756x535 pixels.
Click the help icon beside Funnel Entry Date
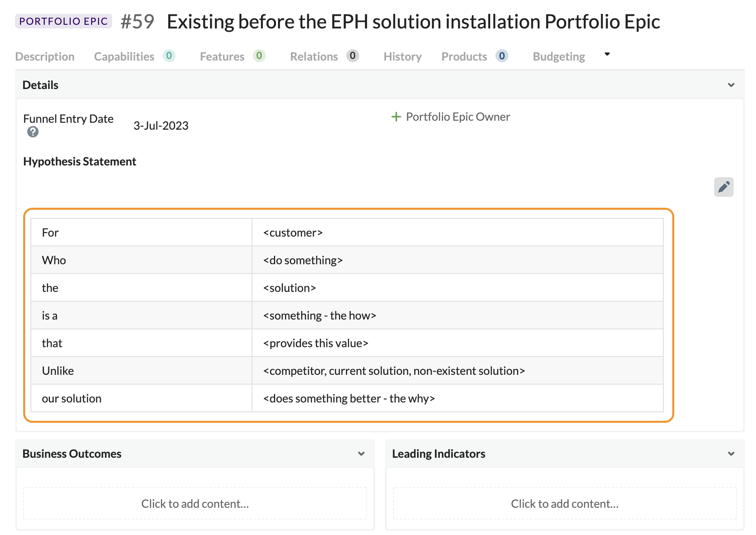tap(33, 132)
